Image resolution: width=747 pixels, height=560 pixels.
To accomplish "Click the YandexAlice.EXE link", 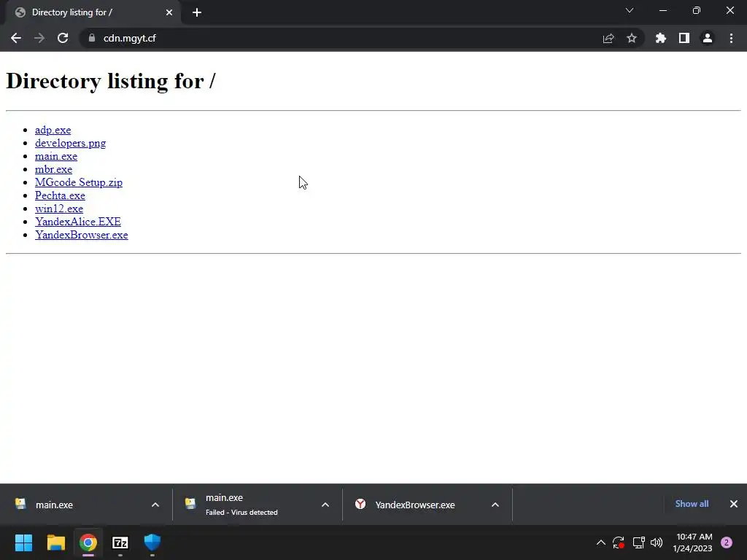I will coord(78,222).
